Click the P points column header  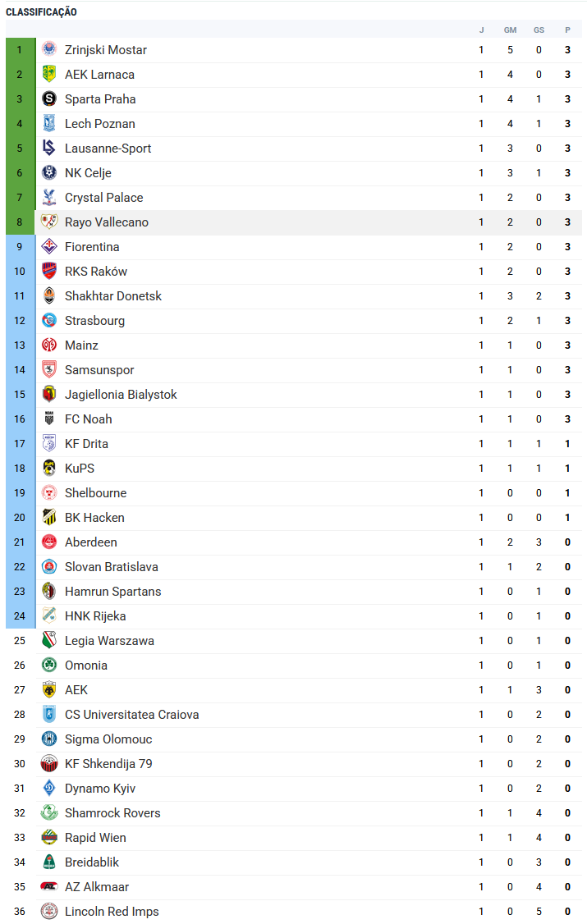point(567,30)
